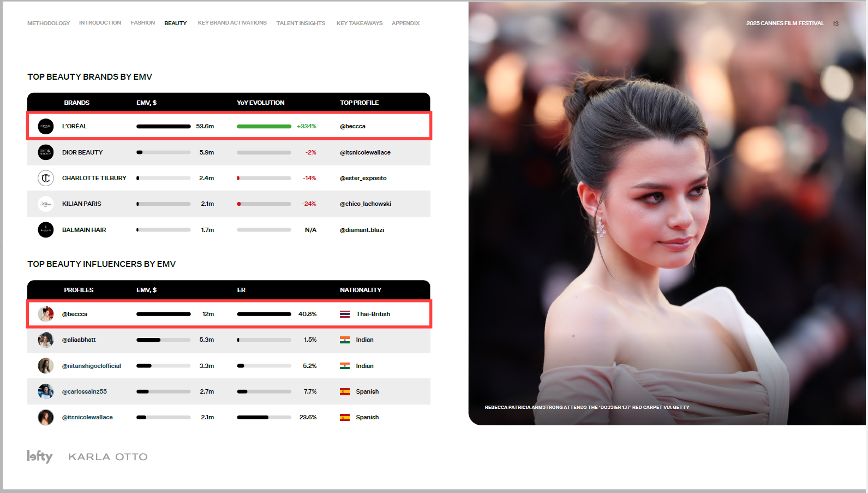Click the "Top Beauty Brands by EMV" heading
Viewport: 868px width, 493px height.
pos(90,77)
